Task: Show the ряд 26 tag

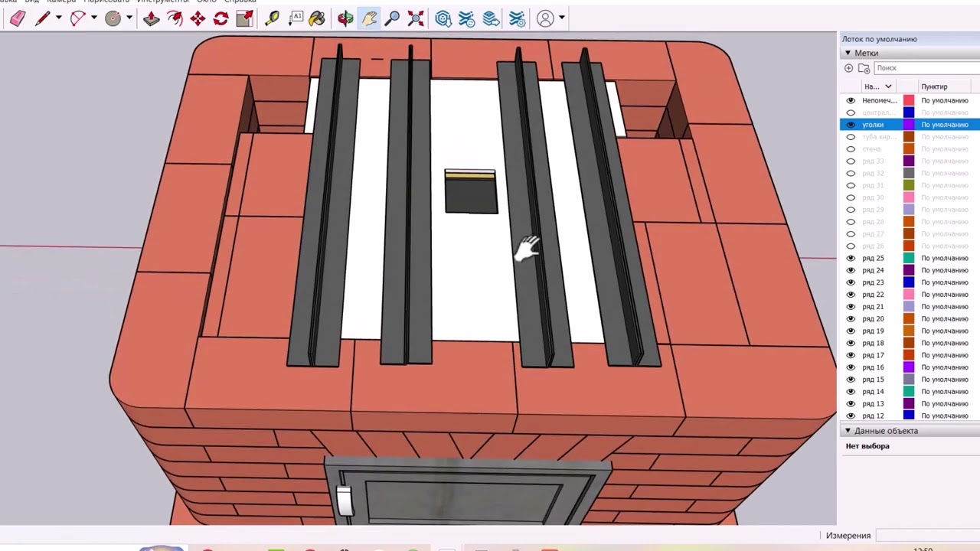Action: click(x=851, y=246)
